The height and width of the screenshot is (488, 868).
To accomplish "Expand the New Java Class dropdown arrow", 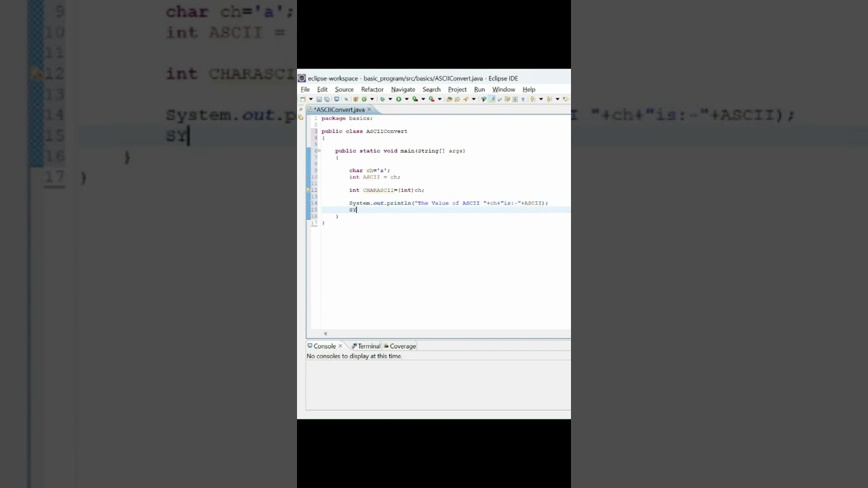I will click(372, 99).
